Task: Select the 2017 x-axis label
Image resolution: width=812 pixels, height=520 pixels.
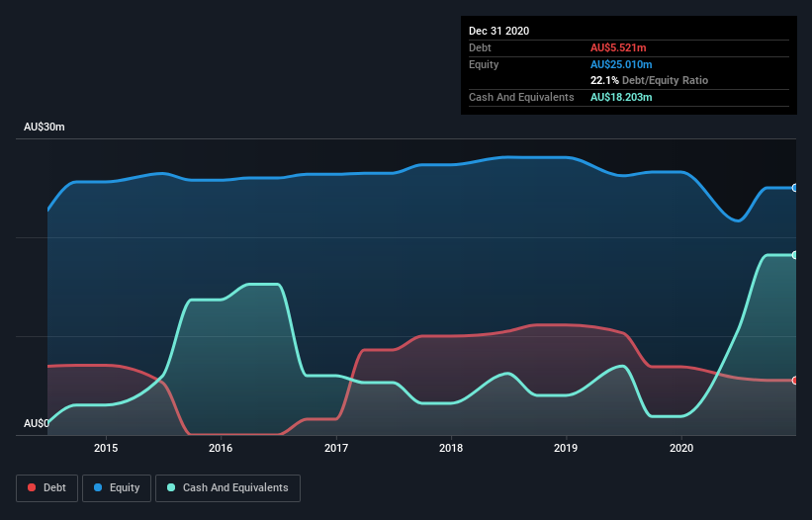Action: point(336,448)
